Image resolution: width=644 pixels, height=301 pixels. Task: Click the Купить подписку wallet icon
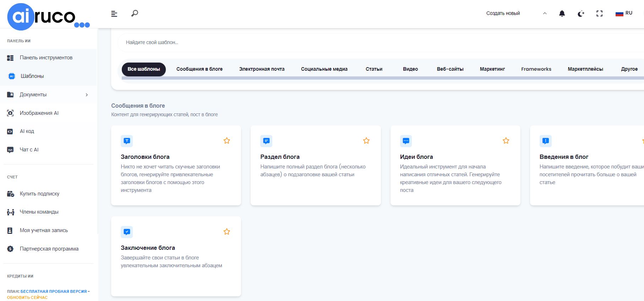[11, 194]
